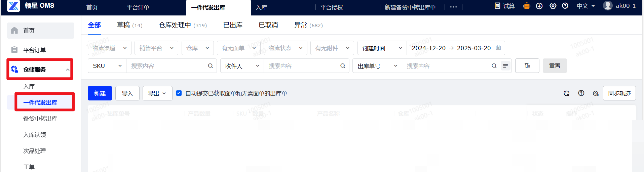Switch to the 草稿 (14) tab
The image size is (644, 172).
click(x=129, y=25)
